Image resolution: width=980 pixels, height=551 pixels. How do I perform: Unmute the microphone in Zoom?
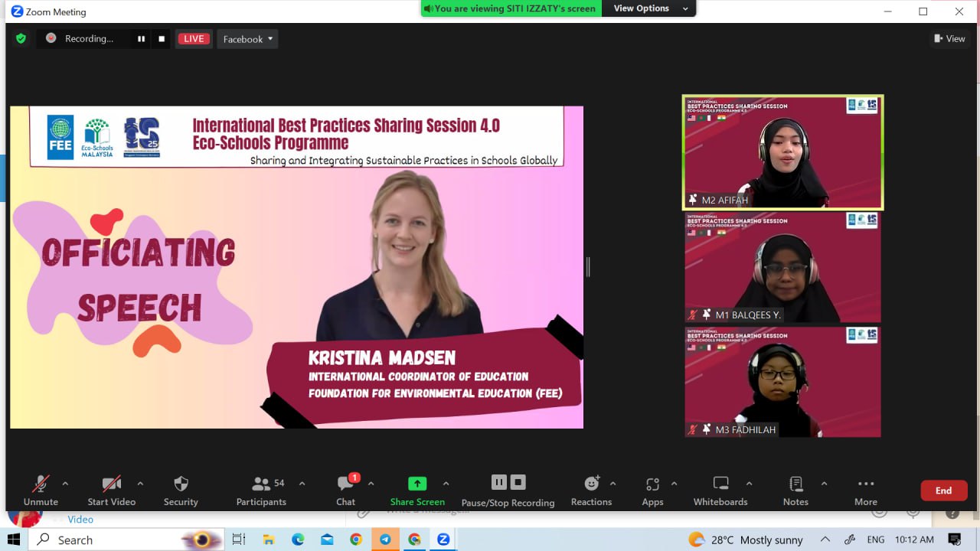coord(41,491)
